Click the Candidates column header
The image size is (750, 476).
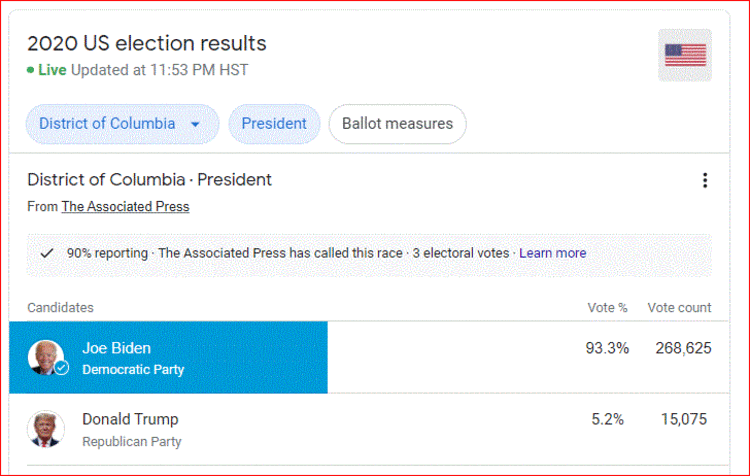click(60, 308)
